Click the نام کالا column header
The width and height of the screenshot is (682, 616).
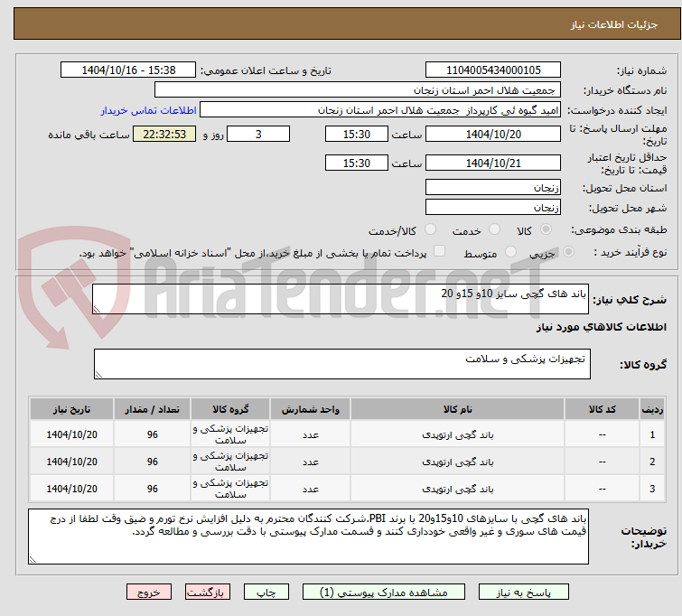pyautogui.click(x=458, y=409)
